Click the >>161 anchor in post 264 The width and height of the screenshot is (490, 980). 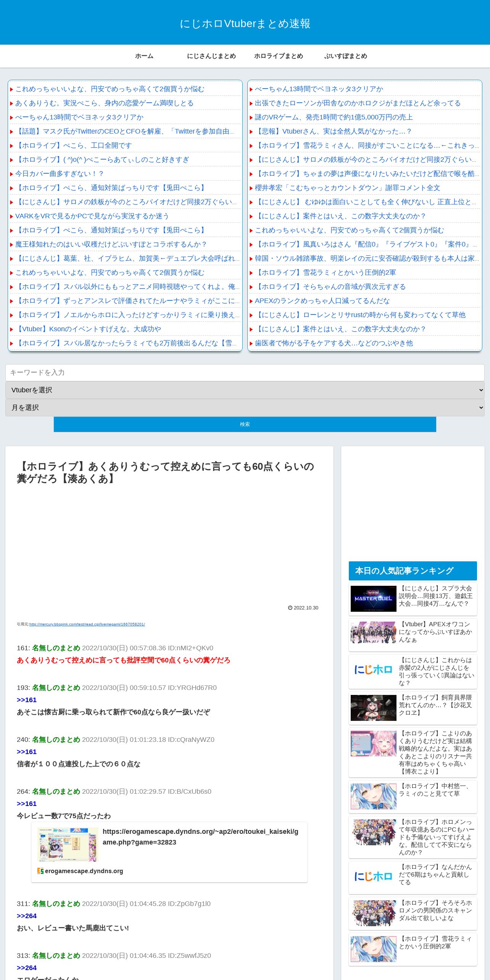pyautogui.click(x=27, y=804)
